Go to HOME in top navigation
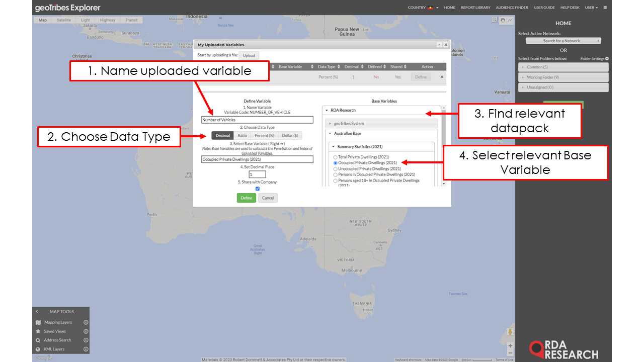This screenshot has width=644, height=362. click(449, 8)
